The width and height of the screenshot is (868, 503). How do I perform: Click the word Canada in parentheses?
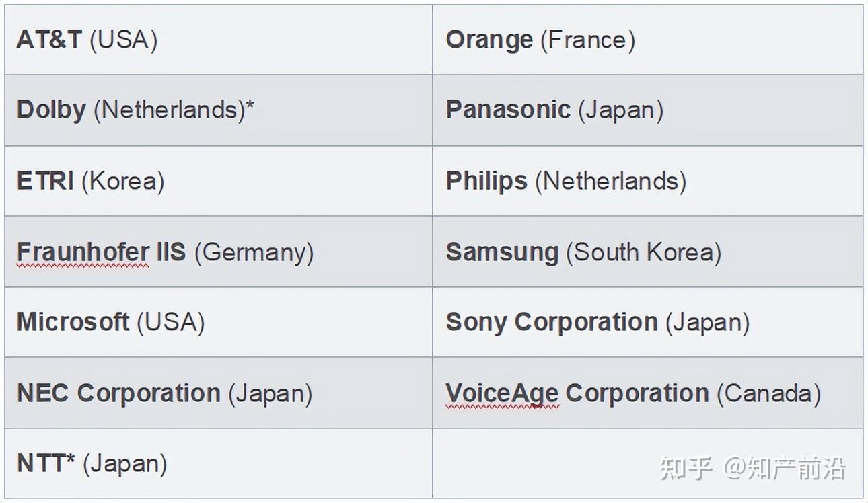[x=768, y=393]
